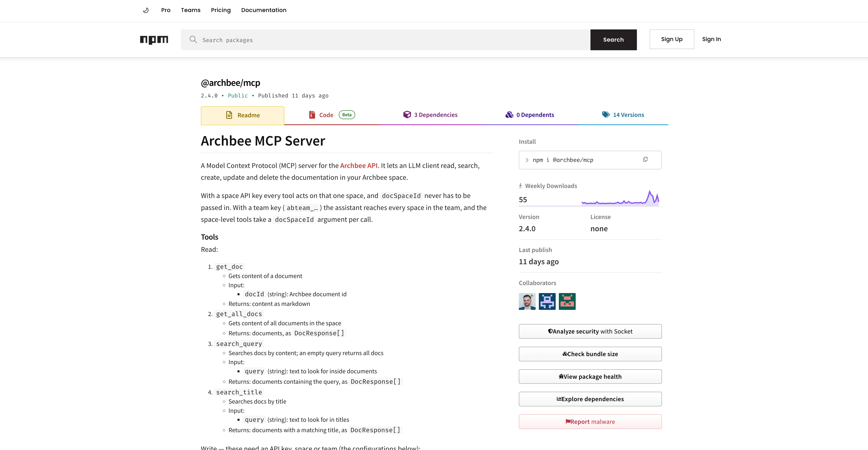Click in the Search packages field
868x450 pixels.
point(386,40)
